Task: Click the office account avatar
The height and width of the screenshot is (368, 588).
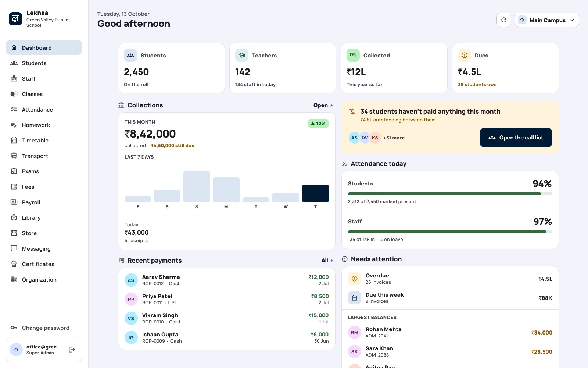Action: coord(16,350)
